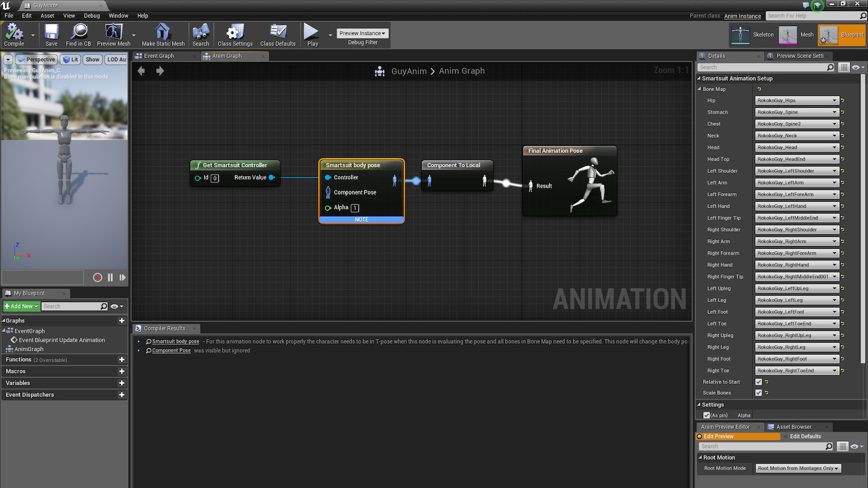Open the Preview Instance debug filter dropdown
The image size is (868, 488).
[362, 33]
